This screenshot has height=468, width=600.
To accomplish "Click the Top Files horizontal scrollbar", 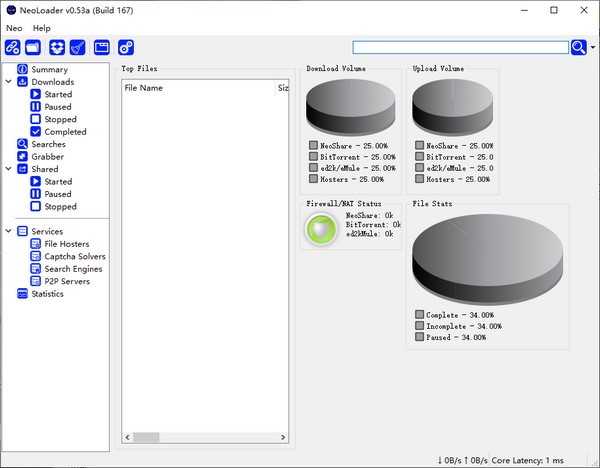I will (147, 437).
